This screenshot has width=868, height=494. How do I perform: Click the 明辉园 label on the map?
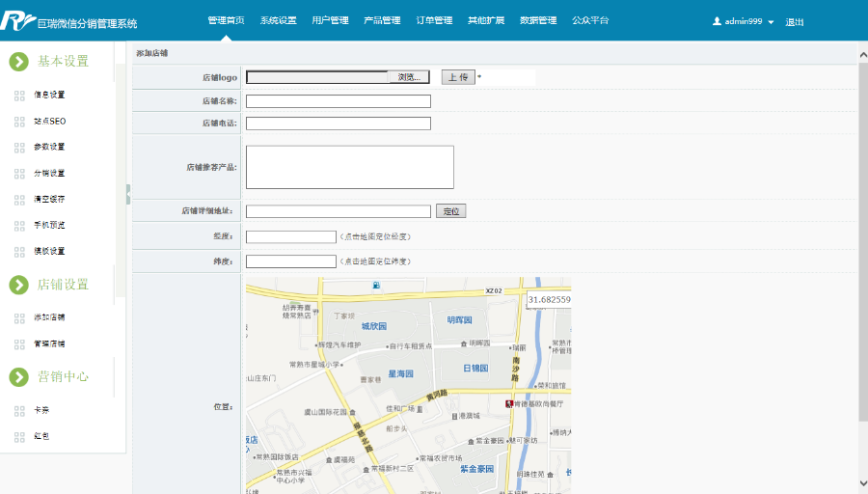[459, 320]
